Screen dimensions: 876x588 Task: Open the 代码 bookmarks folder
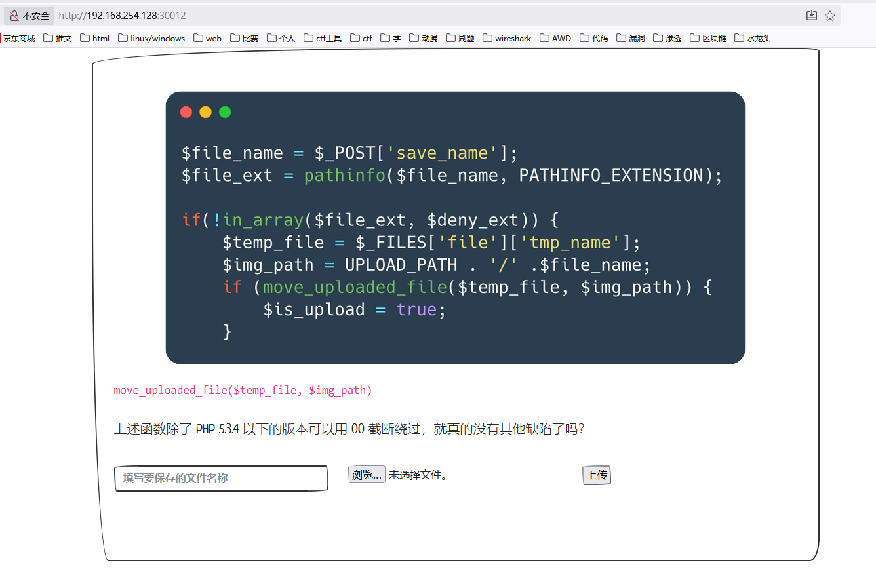coord(594,39)
